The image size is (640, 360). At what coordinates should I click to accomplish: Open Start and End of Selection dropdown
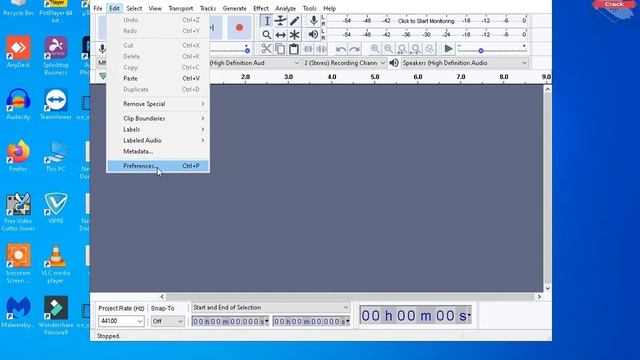point(270,307)
